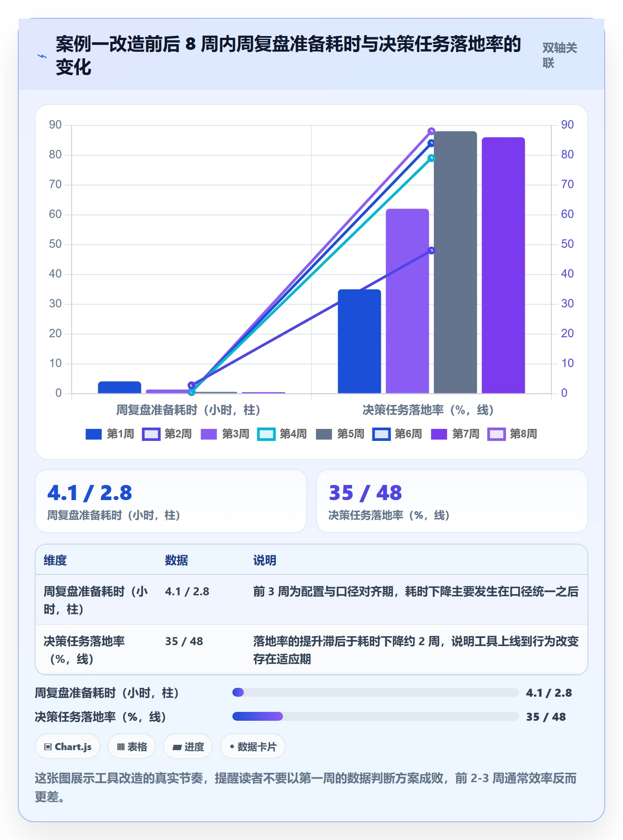Toggle 第8周 legend item
The image size is (623, 840).
coord(513,434)
